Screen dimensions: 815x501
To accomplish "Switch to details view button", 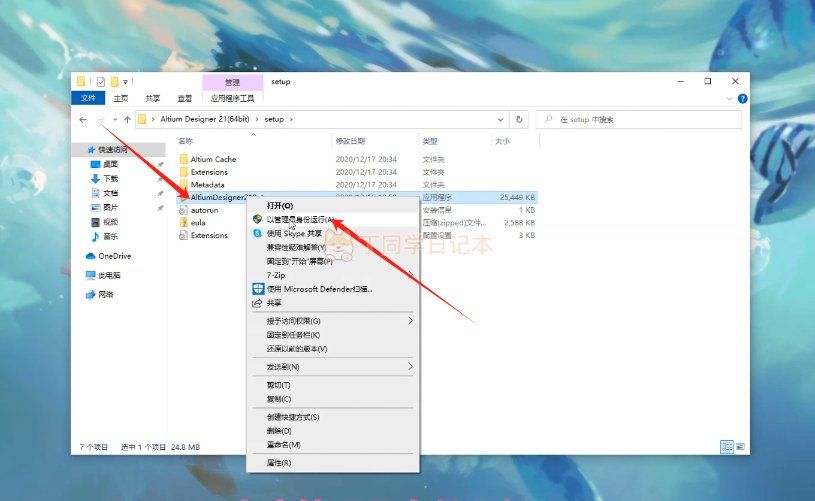I will coord(727,446).
